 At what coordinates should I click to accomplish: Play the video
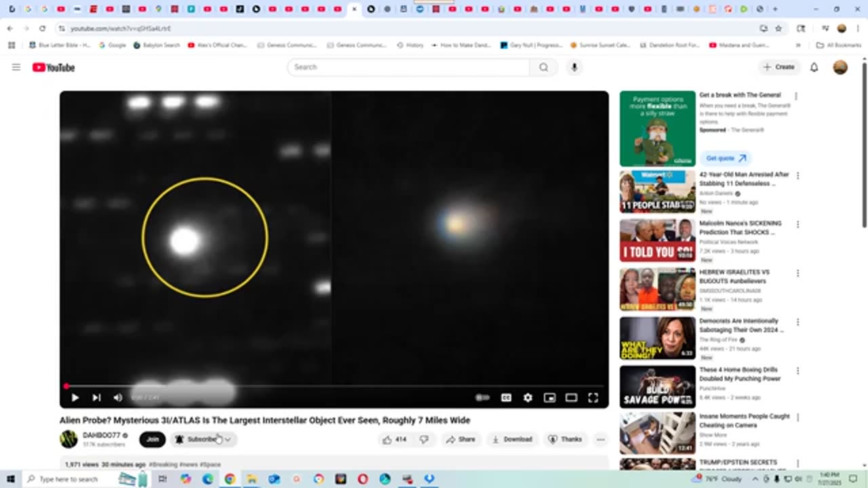pos(75,398)
